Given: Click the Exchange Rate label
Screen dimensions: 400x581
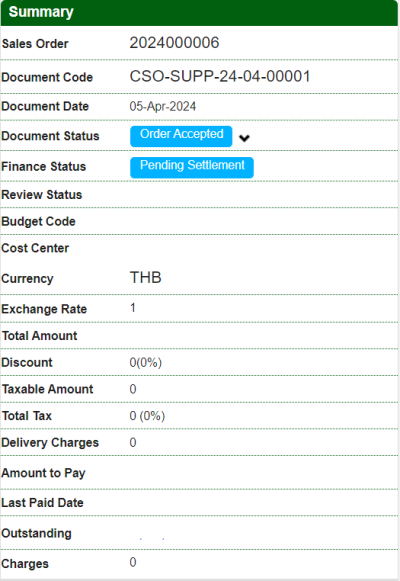Looking at the screenshot, I should click(44, 309).
